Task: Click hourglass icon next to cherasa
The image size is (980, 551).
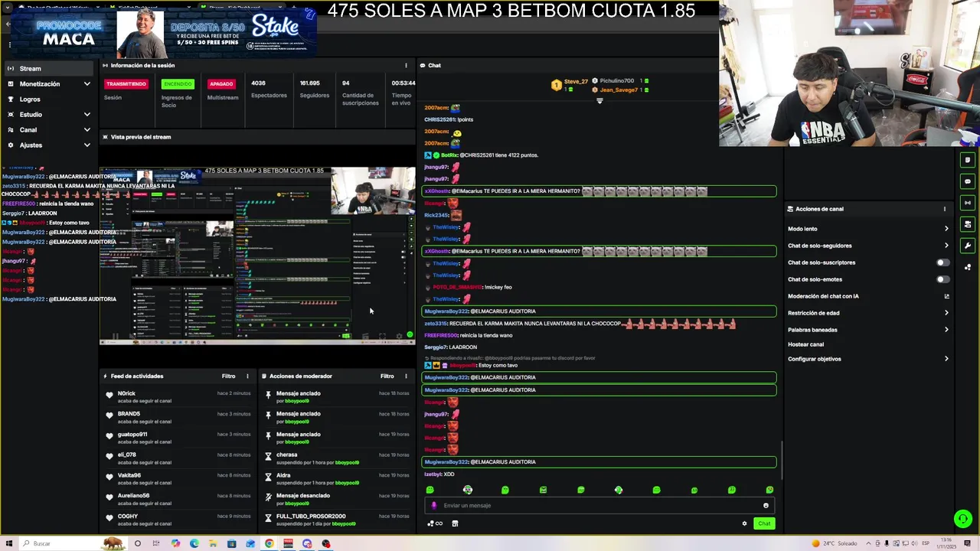Action: pos(268,457)
